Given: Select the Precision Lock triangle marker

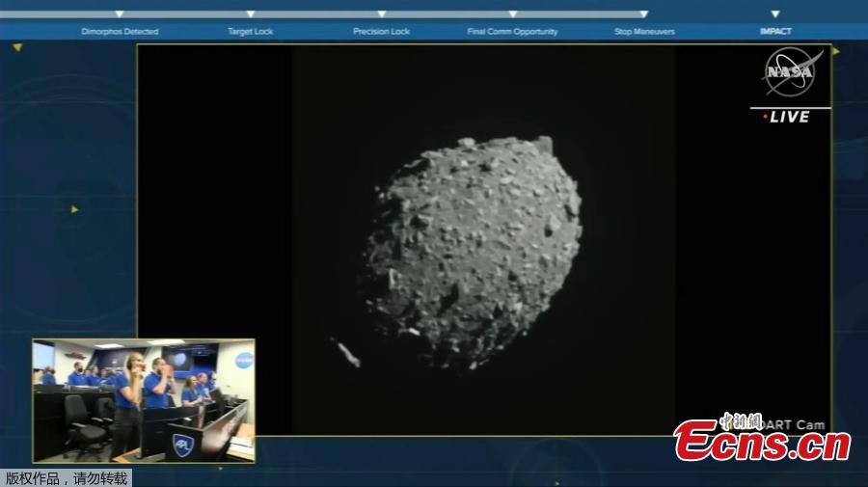Looking at the screenshot, I should [x=381, y=14].
